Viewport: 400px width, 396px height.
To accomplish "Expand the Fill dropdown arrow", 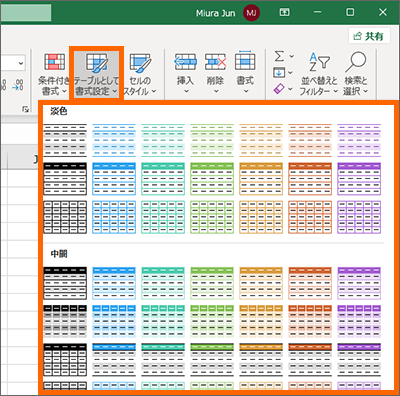I will [290, 72].
